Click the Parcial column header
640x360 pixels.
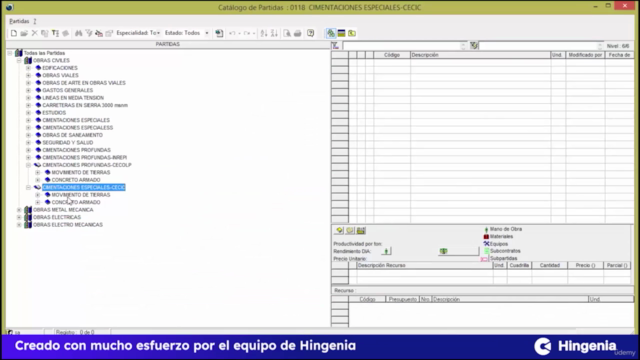coord(617,265)
